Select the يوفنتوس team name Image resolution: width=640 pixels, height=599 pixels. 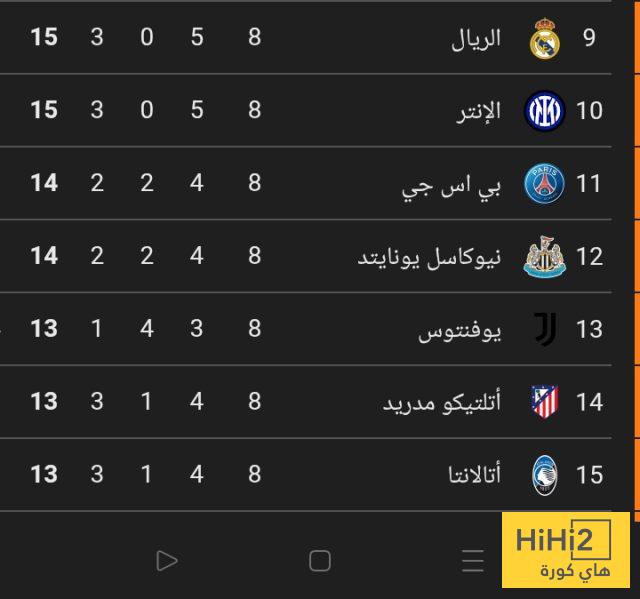coord(459,330)
